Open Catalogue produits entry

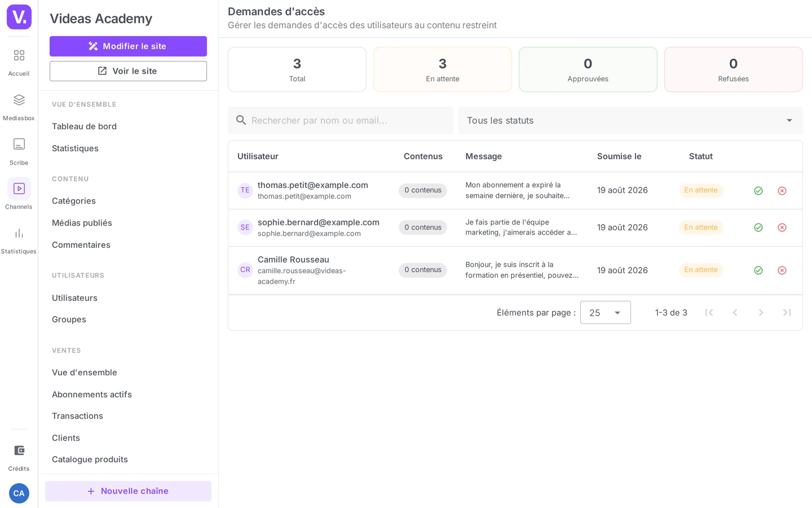click(x=90, y=460)
